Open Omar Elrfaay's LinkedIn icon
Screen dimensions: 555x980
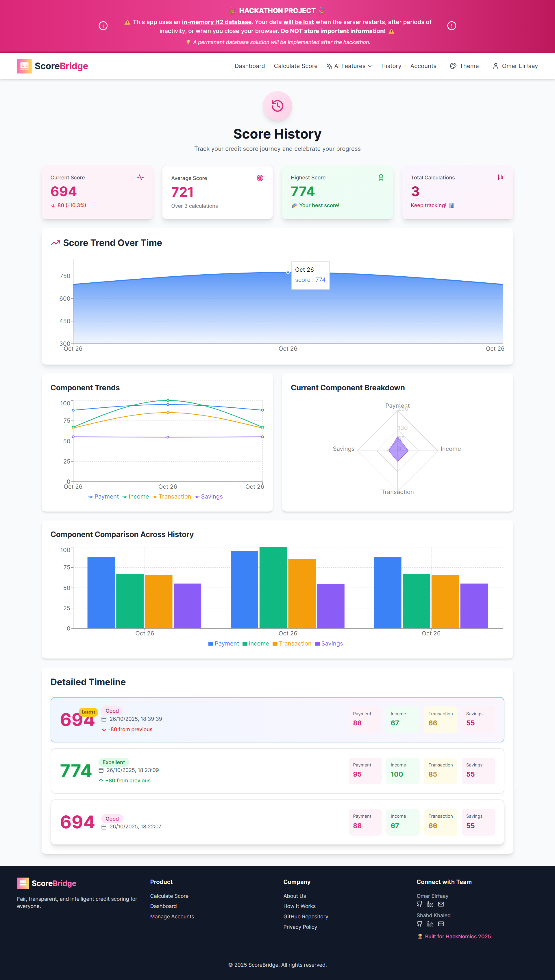tap(430, 904)
